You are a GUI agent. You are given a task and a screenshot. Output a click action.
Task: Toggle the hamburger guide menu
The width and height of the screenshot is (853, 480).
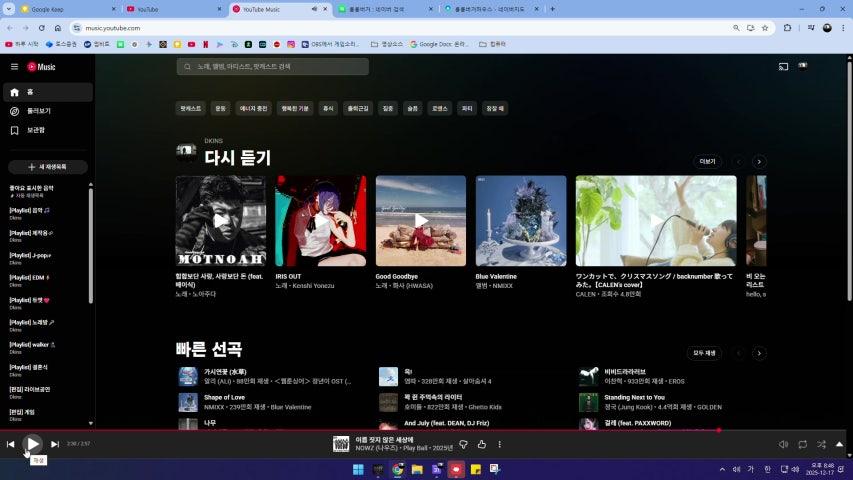(14, 67)
